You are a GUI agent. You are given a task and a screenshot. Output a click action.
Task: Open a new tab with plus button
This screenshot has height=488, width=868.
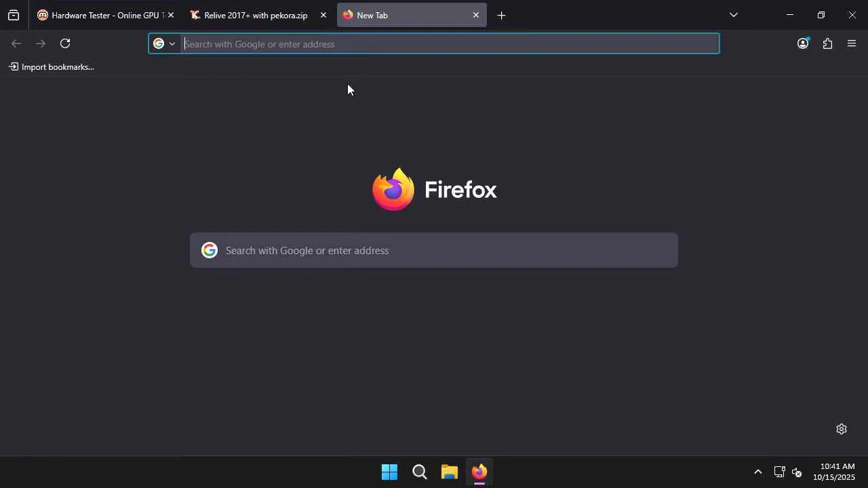click(x=502, y=15)
